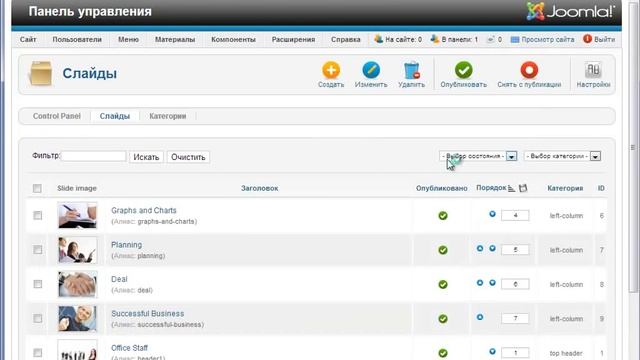The height and width of the screenshot is (360, 640).
Task: Move Deal slide up in order
Action: click(480, 282)
